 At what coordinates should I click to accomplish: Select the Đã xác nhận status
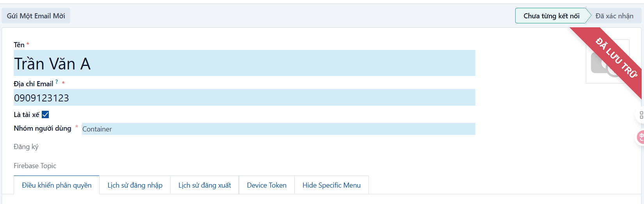(614, 16)
